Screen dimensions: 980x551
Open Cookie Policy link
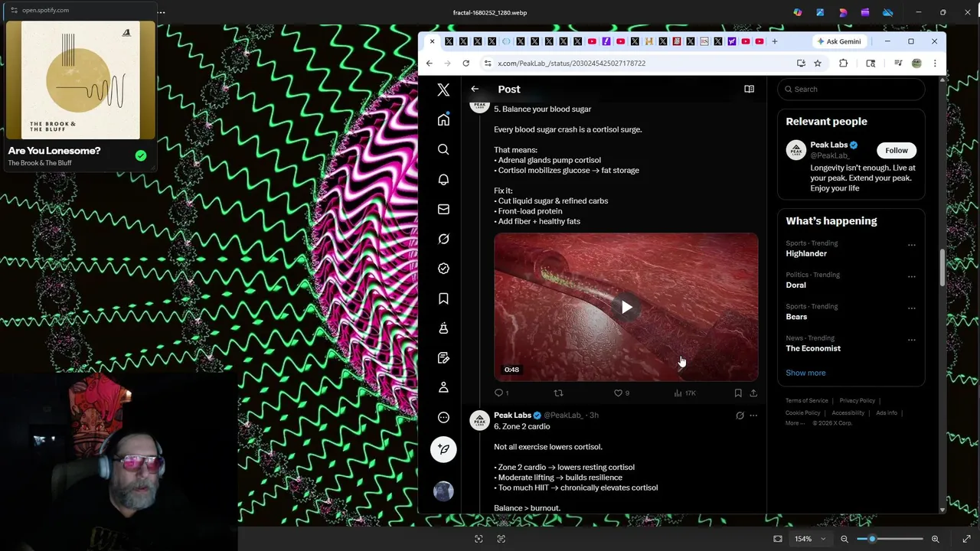tap(802, 413)
